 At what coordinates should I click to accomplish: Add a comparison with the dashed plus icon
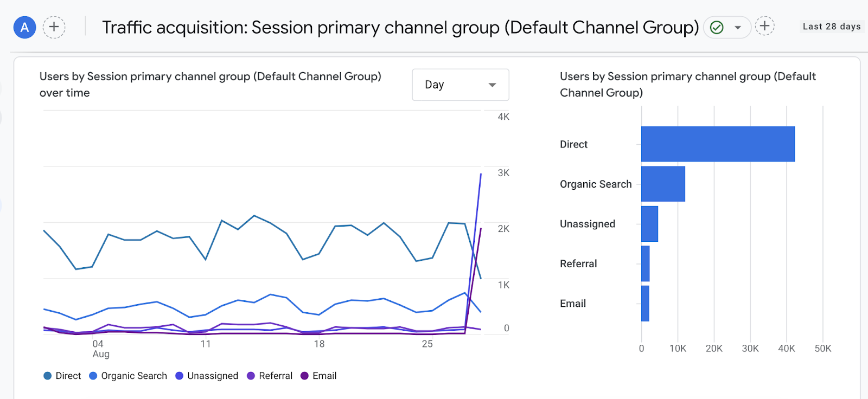[54, 27]
